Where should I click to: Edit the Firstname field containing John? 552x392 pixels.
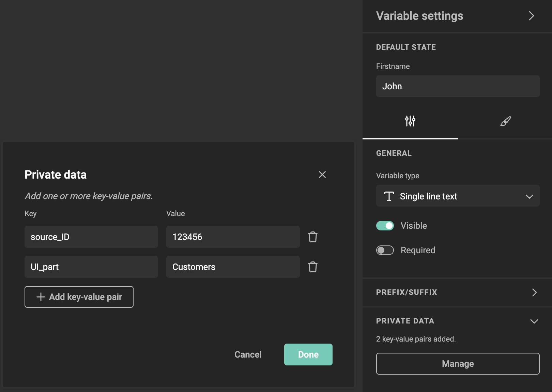tap(458, 86)
